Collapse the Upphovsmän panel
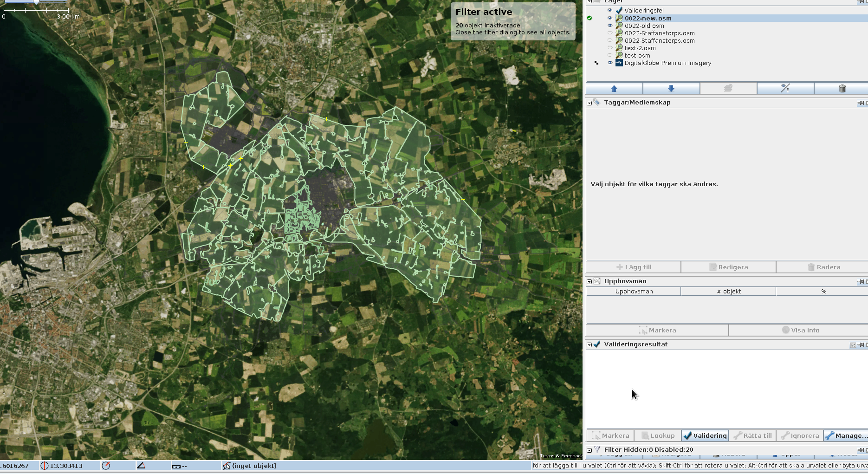The height and width of the screenshot is (474, 868). point(589,281)
